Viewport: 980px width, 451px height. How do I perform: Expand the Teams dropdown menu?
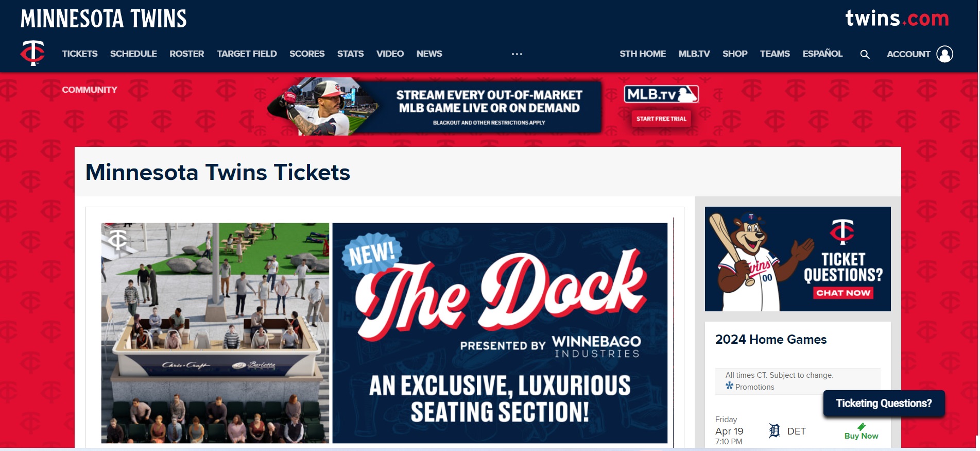(775, 54)
